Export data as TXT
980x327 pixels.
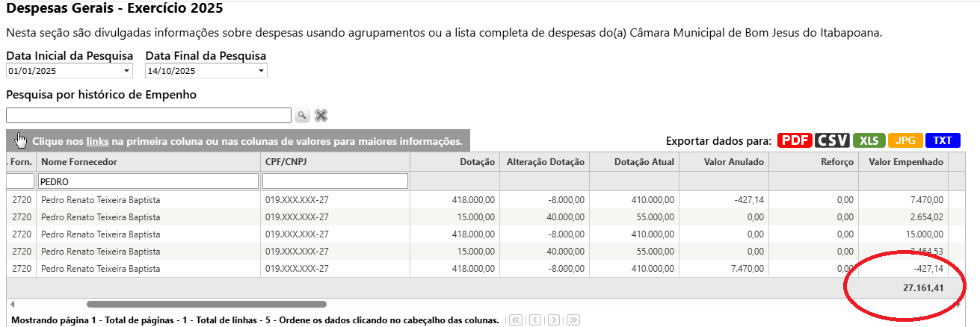click(943, 140)
